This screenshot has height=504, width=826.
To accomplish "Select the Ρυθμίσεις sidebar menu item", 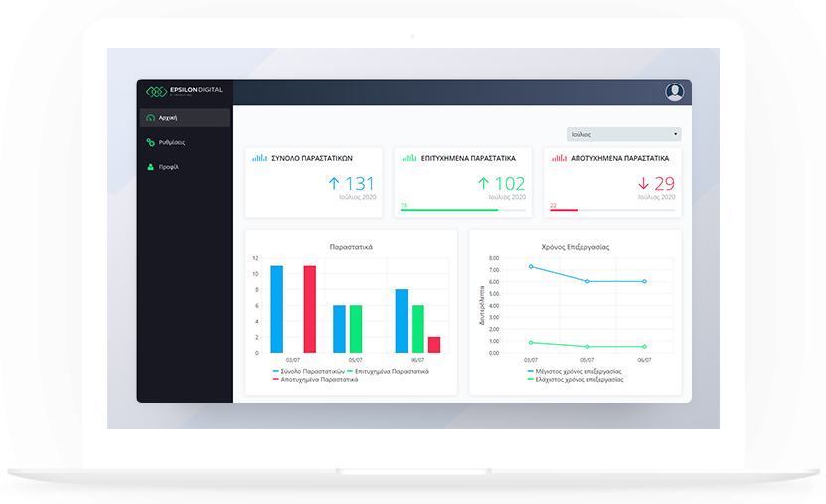I will pyautogui.click(x=173, y=142).
